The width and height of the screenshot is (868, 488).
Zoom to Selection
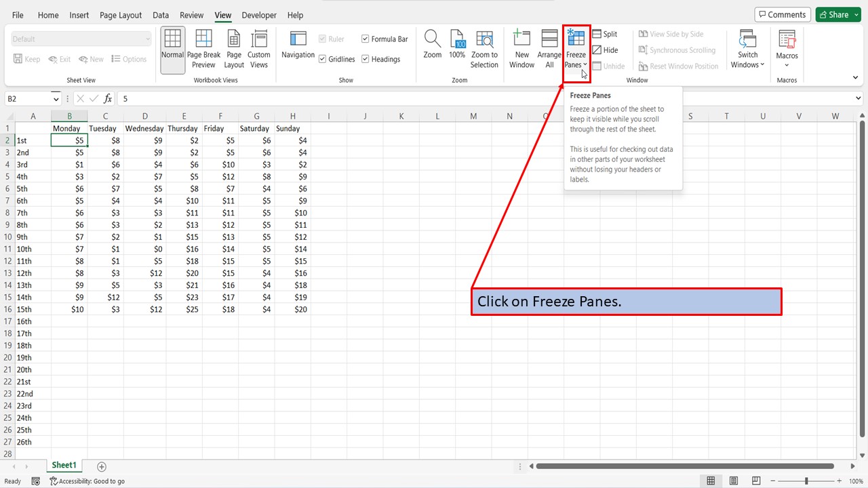point(484,47)
